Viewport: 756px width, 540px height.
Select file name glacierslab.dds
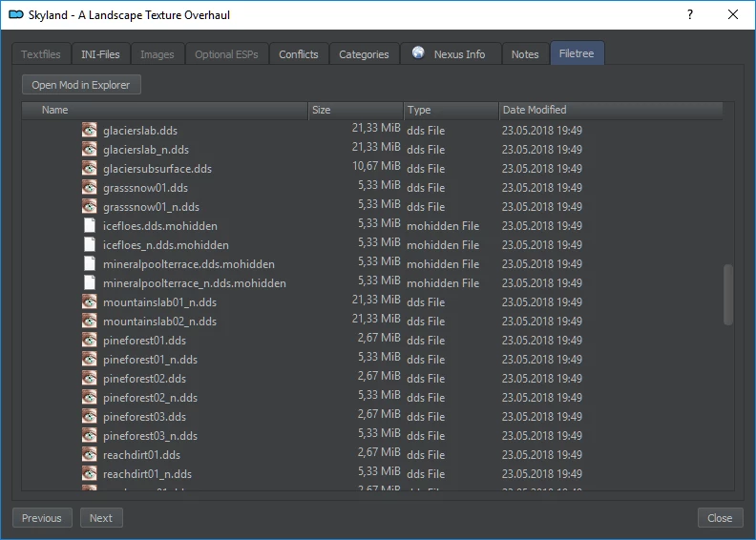[x=139, y=131]
